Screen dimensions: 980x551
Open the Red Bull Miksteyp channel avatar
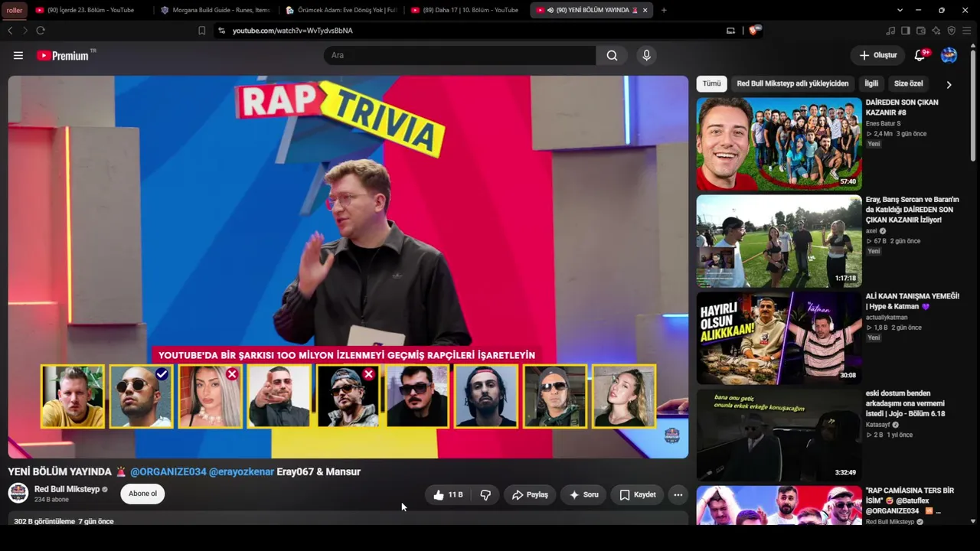pos(18,493)
